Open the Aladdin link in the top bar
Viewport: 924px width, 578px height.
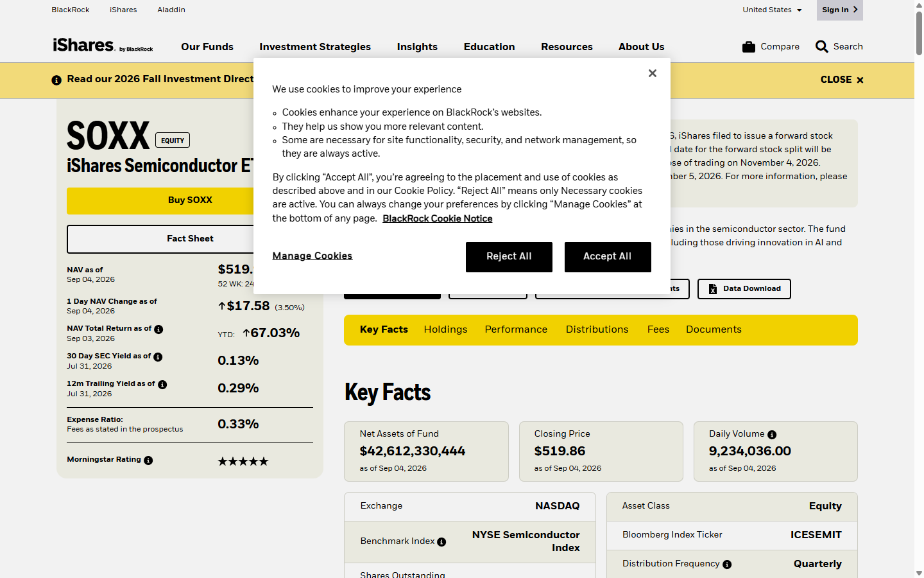point(171,10)
